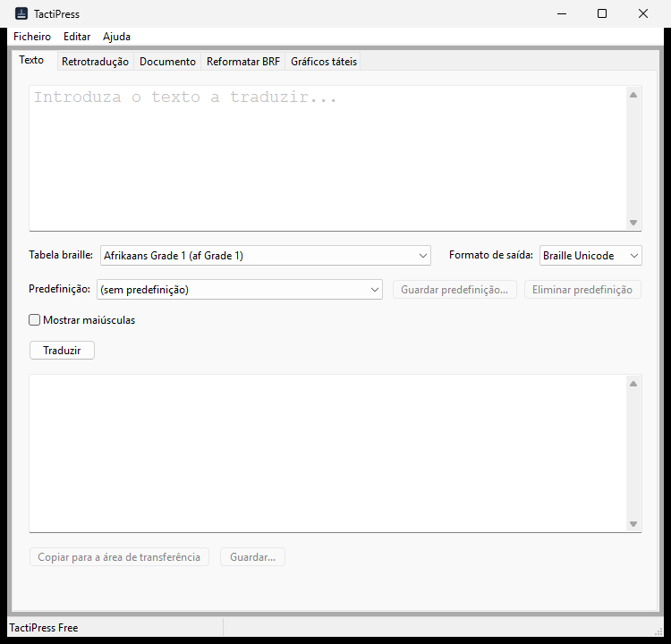Click the Eliminar predefinição button
The width and height of the screenshot is (671, 644).
tap(582, 290)
